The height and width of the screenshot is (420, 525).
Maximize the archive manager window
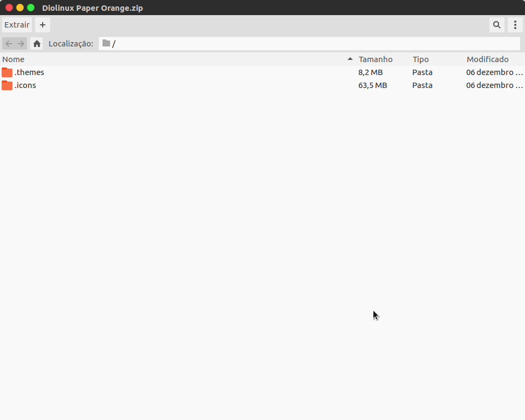coord(31,8)
